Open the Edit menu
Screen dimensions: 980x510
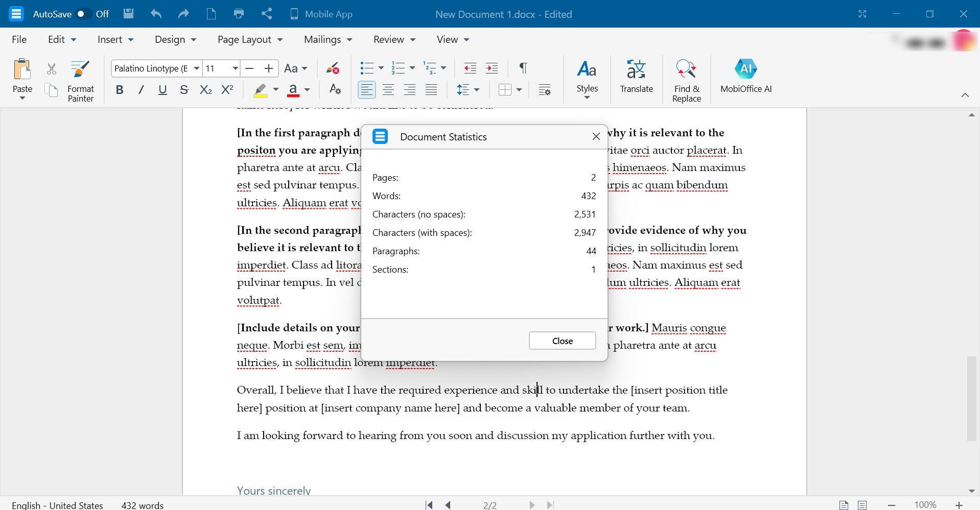pos(62,39)
